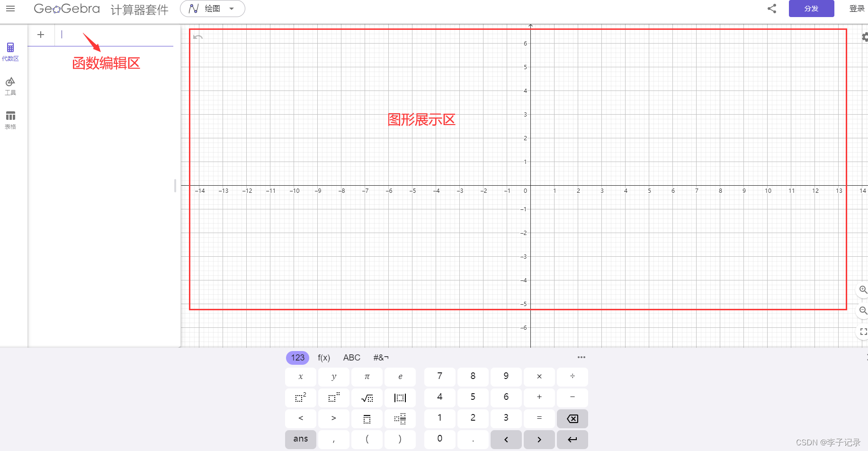Move cursor right with arrow key
Viewport: 868px width, 451px height.
pyautogui.click(x=539, y=439)
